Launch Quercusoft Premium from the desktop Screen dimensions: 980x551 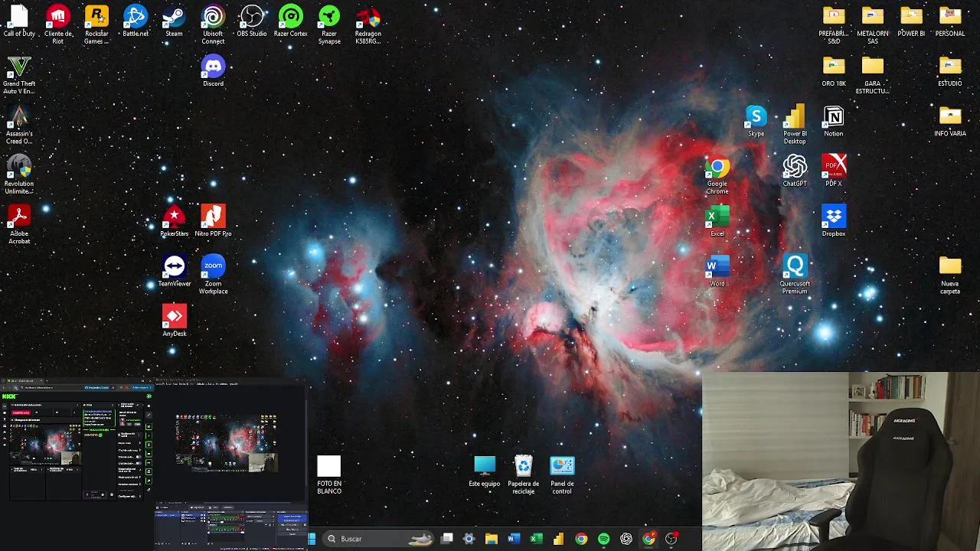point(795,275)
